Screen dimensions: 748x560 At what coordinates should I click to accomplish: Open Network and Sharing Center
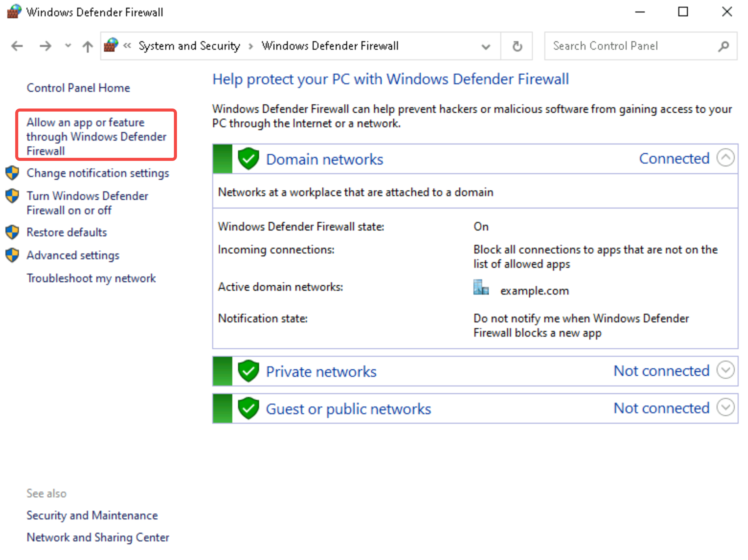pos(98,538)
